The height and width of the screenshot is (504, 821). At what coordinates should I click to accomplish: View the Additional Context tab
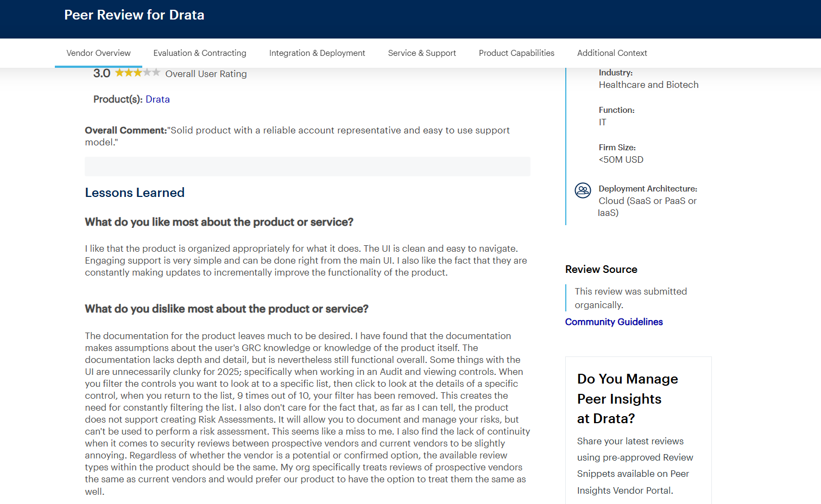click(612, 53)
